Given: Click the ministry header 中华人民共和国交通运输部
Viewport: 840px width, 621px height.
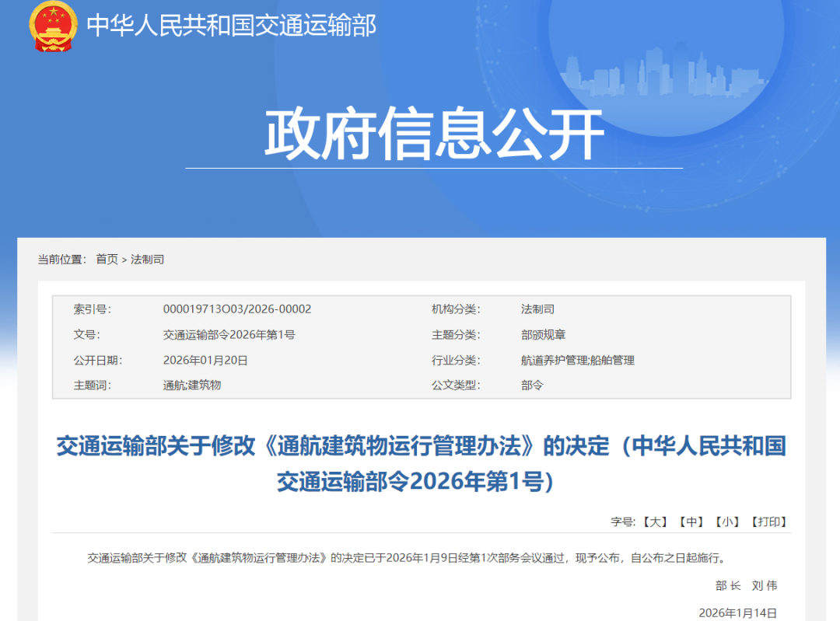Looking at the screenshot, I should (x=231, y=26).
